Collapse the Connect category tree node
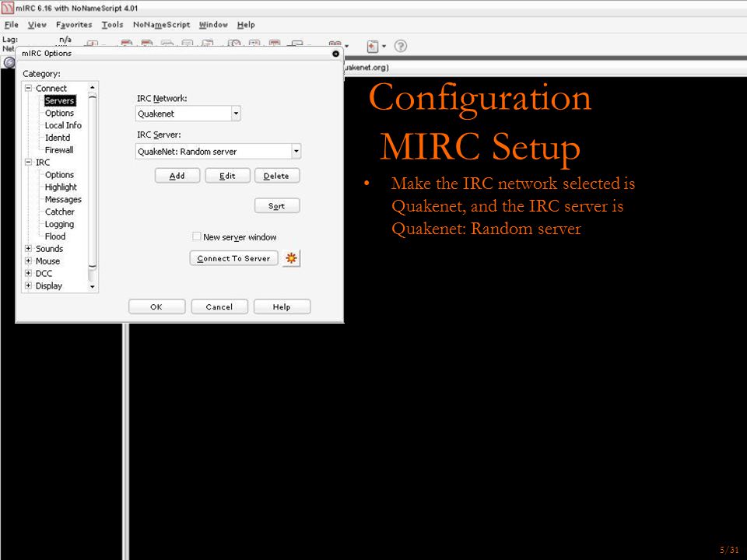 coord(28,88)
